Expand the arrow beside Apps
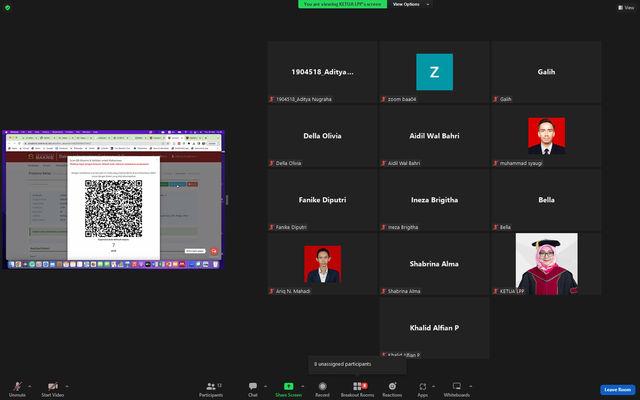Screen dimensions: 640x400 [433, 386]
